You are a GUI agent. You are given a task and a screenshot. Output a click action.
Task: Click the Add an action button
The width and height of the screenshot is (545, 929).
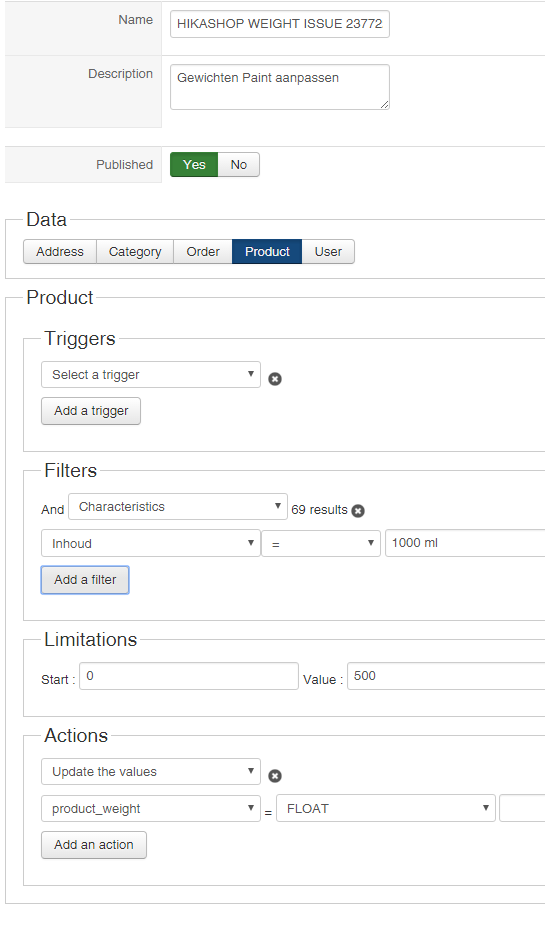[x=94, y=845]
